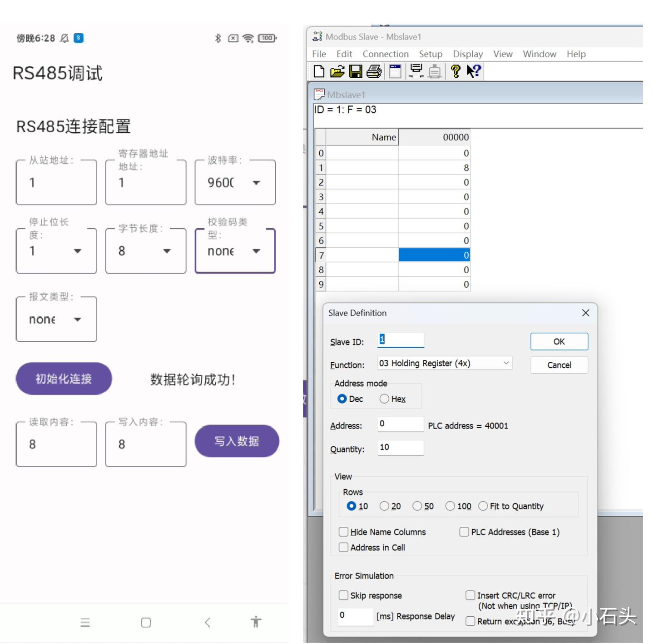Open the File menu

click(319, 54)
